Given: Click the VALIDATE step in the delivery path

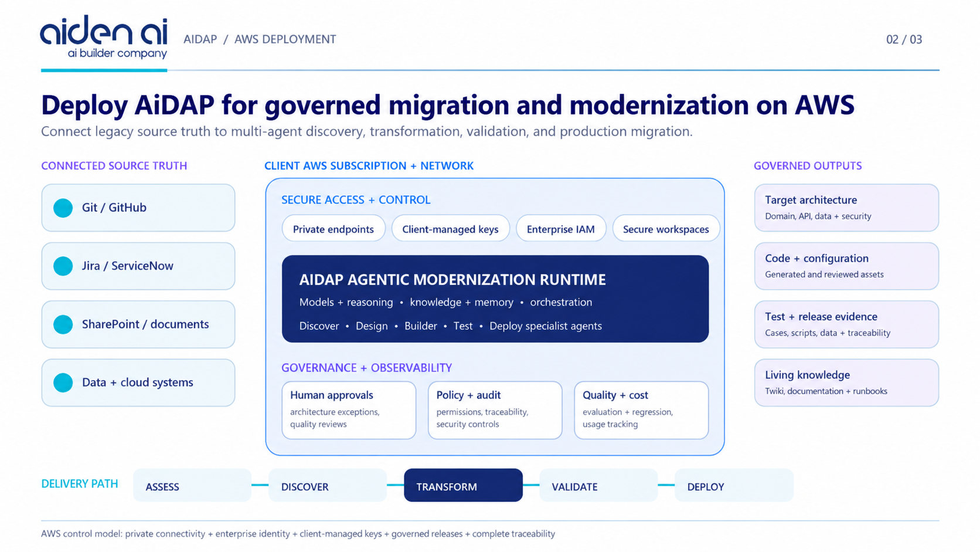Looking at the screenshot, I should pos(598,486).
